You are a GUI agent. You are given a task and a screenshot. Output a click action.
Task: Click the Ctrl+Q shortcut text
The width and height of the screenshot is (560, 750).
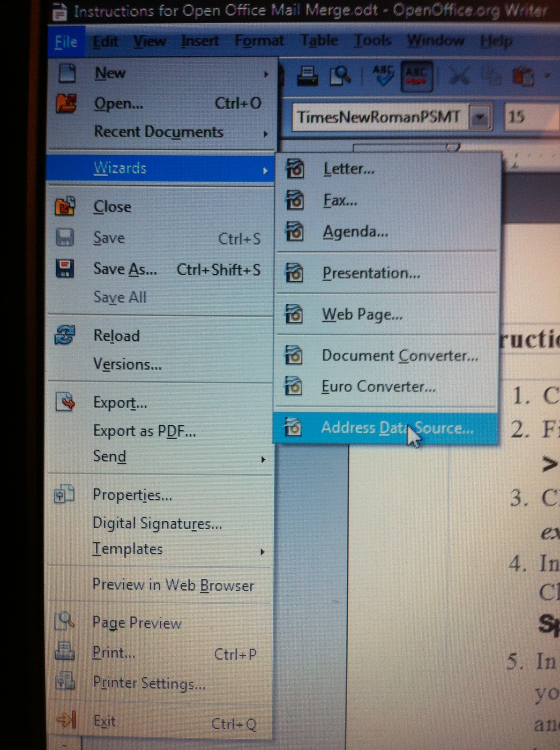(x=234, y=724)
